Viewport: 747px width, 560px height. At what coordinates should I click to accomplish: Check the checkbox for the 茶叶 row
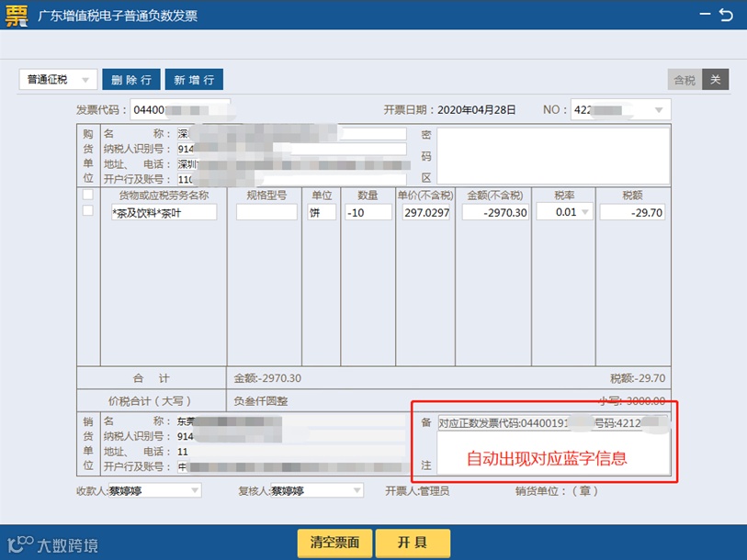[88, 210]
